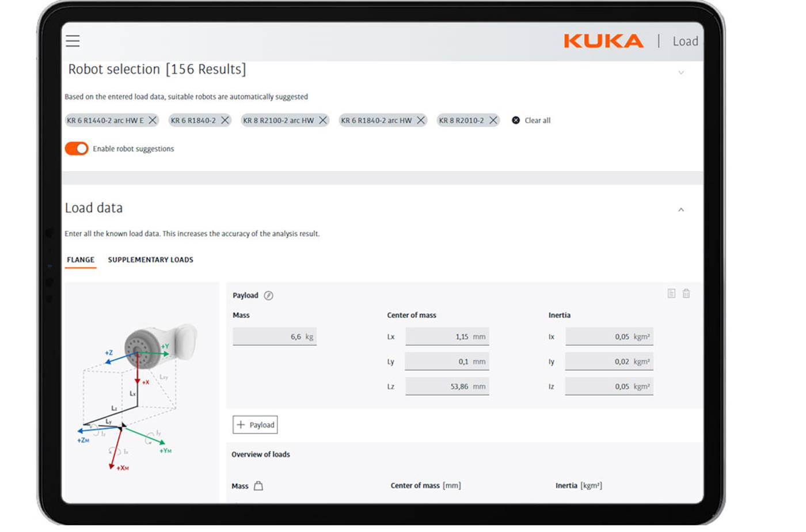Remove KR 6 R1440-2 arc HW E suggestion
806x532 pixels.
[x=152, y=120]
